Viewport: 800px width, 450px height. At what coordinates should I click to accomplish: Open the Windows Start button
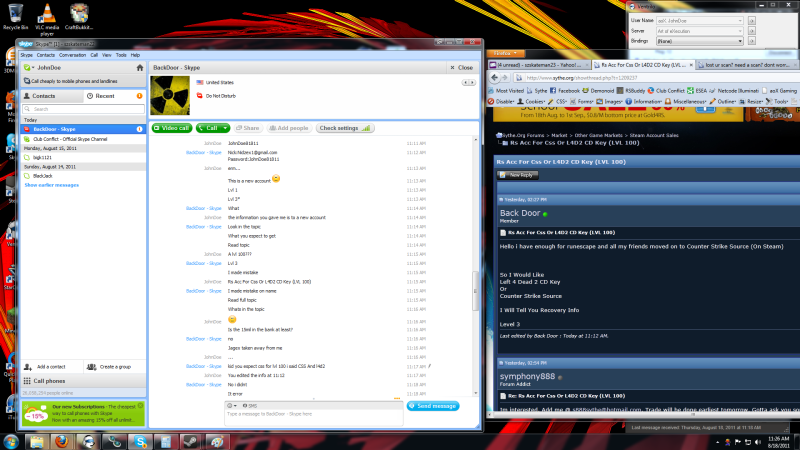point(11,442)
